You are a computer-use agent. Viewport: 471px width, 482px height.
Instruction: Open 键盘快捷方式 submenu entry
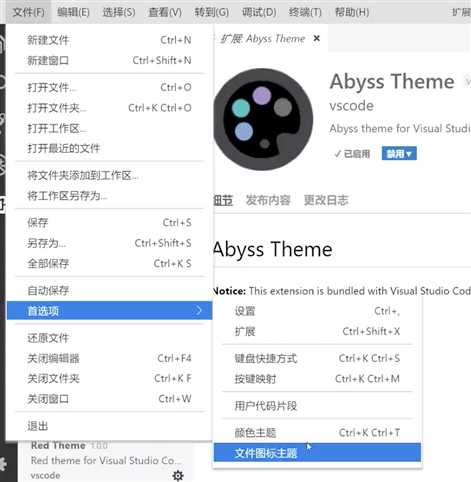317,358
